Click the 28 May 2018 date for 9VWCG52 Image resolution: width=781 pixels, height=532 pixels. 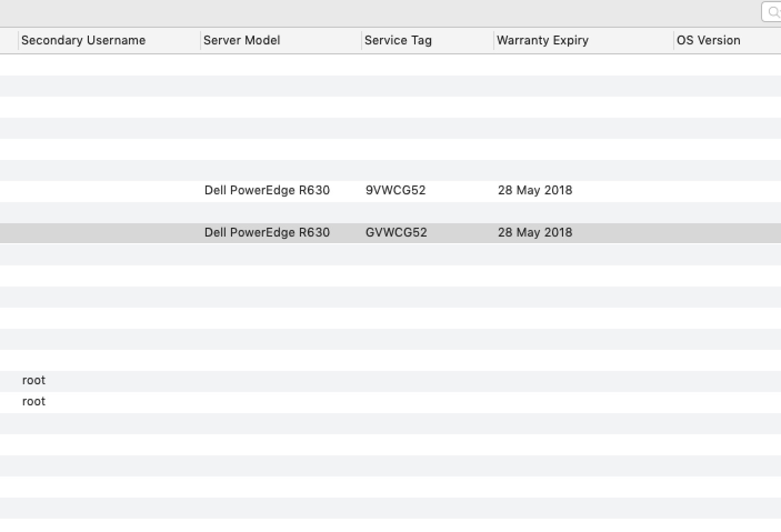point(535,190)
